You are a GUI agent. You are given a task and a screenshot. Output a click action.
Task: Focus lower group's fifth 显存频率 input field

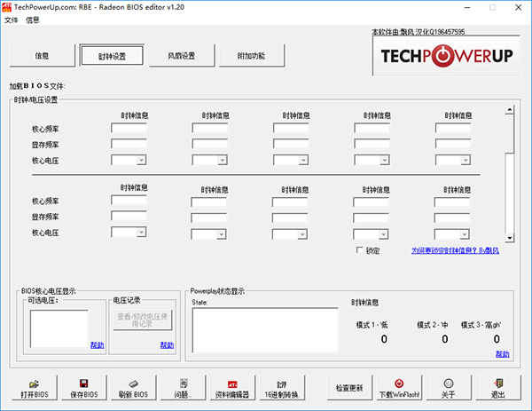tap(452, 218)
